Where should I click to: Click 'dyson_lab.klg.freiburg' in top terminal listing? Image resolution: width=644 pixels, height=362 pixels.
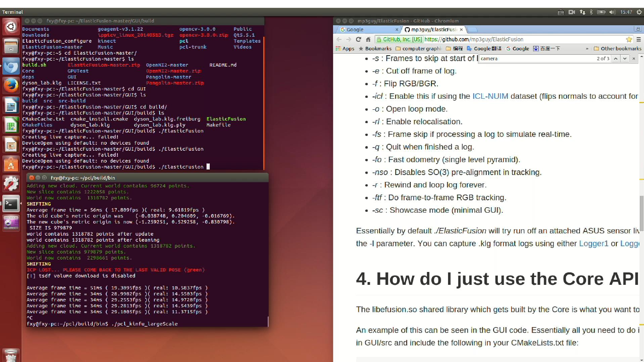click(167, 119)
